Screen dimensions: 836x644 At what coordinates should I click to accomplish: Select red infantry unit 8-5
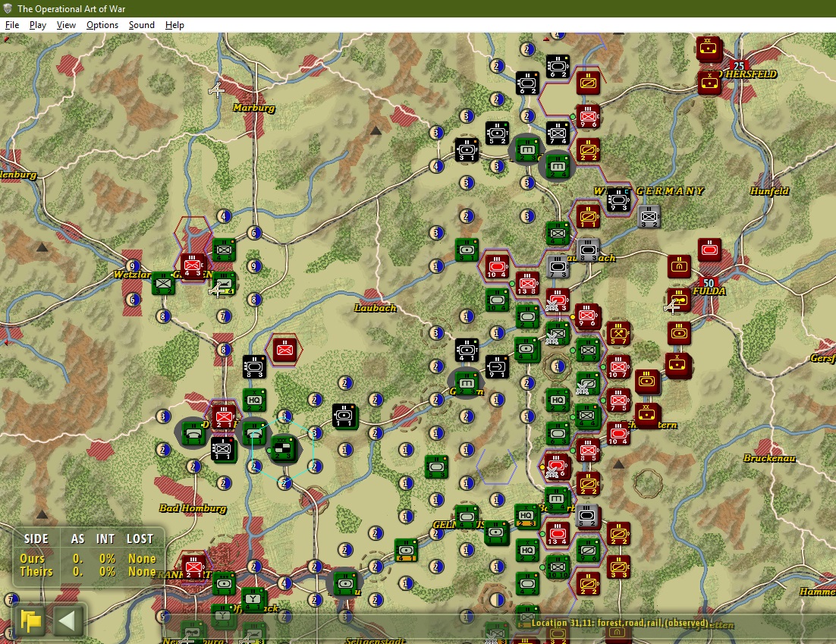pos(588,451)
